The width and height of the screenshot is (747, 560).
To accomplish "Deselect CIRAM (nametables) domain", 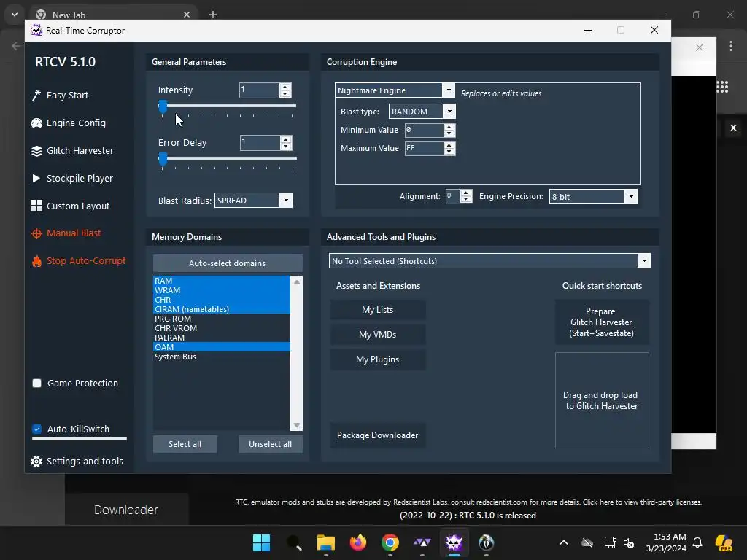I will click(x=222, y=309).
